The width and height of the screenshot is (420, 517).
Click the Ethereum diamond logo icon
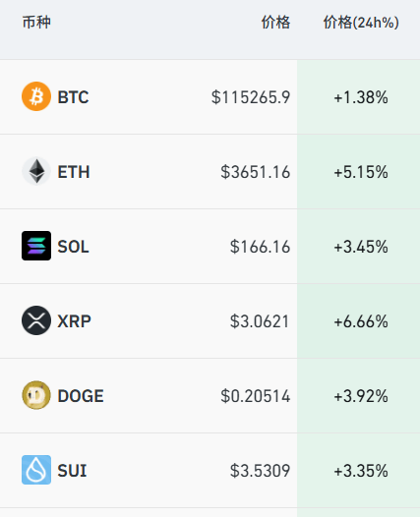tap(36, 171)
